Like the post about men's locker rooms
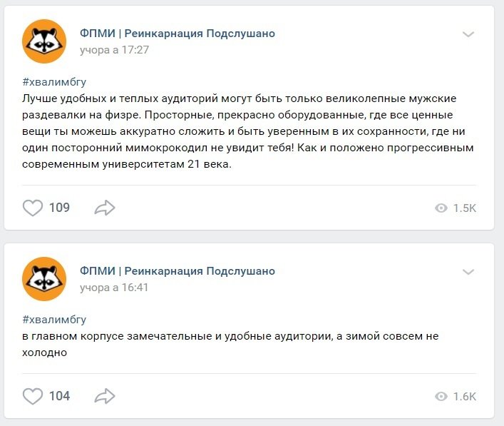This screenshot has width=504, height=426. pos(34,208)
